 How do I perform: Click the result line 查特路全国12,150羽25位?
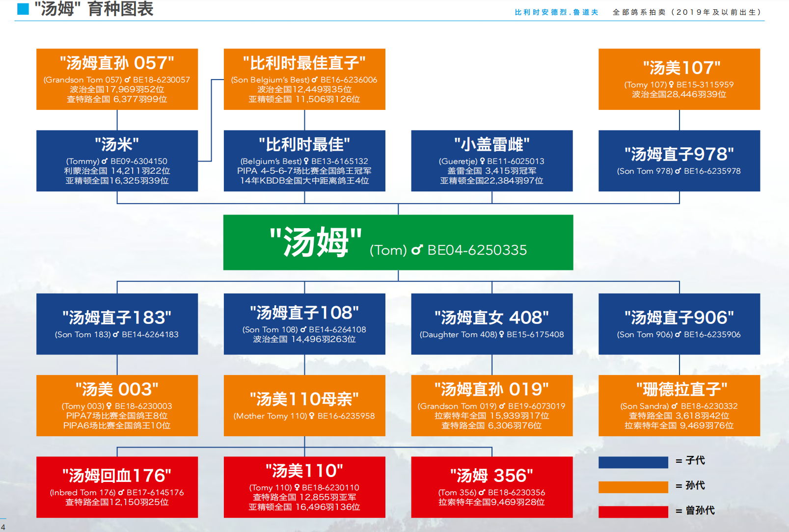(x=117, y=502)
